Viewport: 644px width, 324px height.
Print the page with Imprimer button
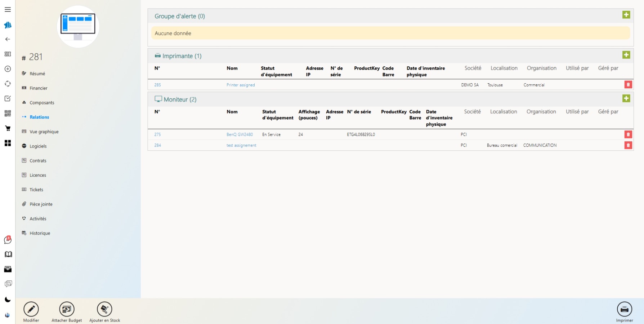click(624, 310)
